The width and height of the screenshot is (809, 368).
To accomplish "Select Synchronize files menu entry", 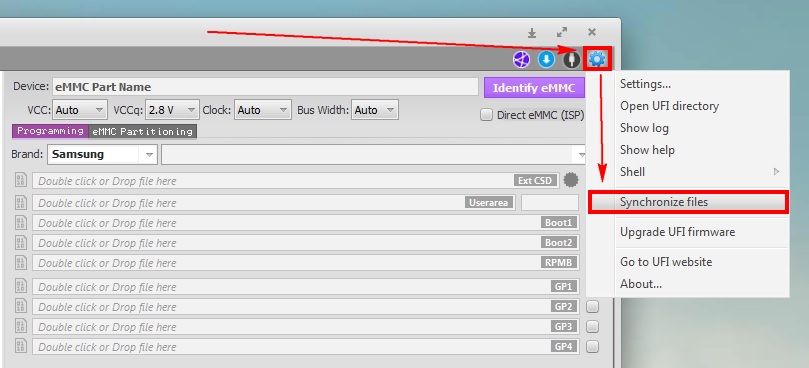I will (x=689, y=202).
